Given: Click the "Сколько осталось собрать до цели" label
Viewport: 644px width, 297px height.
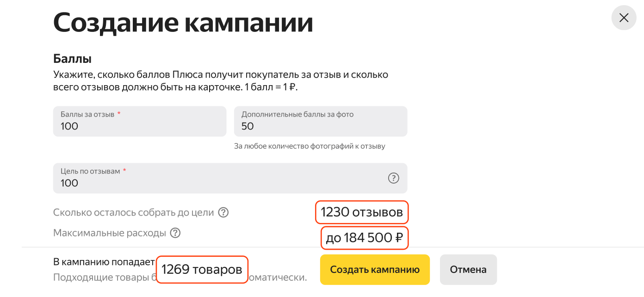Looking at the screenshot, I should [x=134, y=213].
